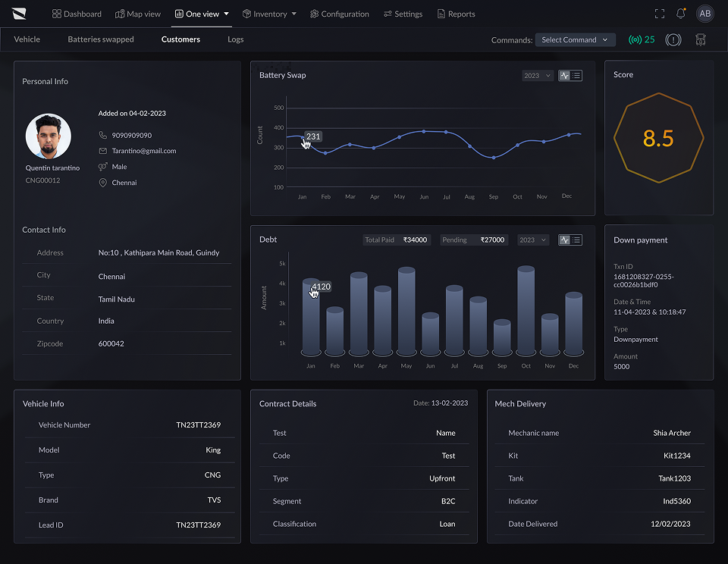728x564 pixels.
Task: Click the AB user avatar
Action: 704,14
